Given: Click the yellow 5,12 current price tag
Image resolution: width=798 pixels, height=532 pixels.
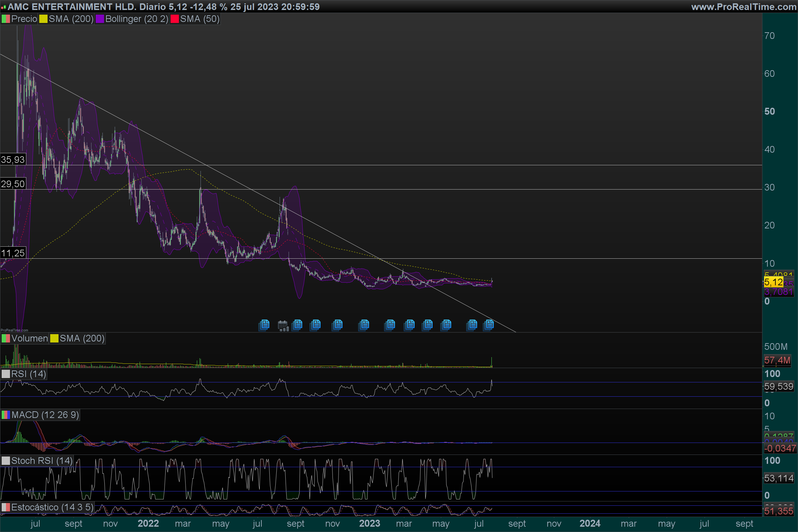Looking at the screenshot, I should (773, 282).
